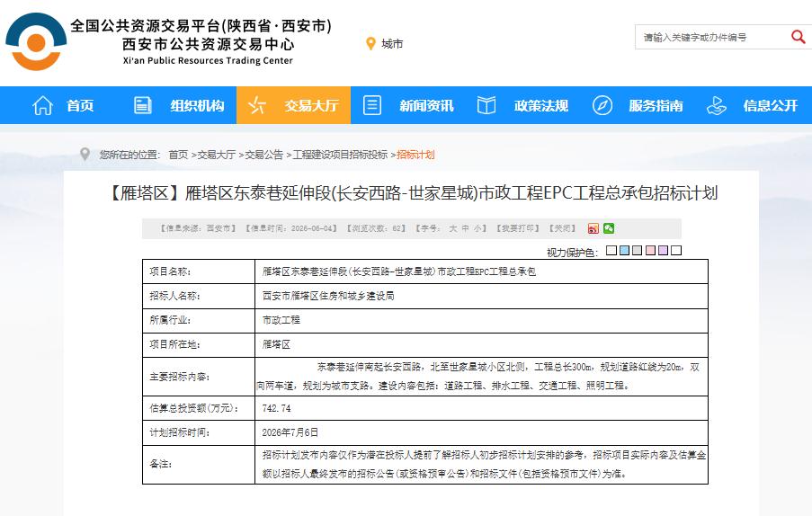Screen dimensions: 812x516
Task: Go to 首页 in the breadcrumb
Action: click(178, 155)
